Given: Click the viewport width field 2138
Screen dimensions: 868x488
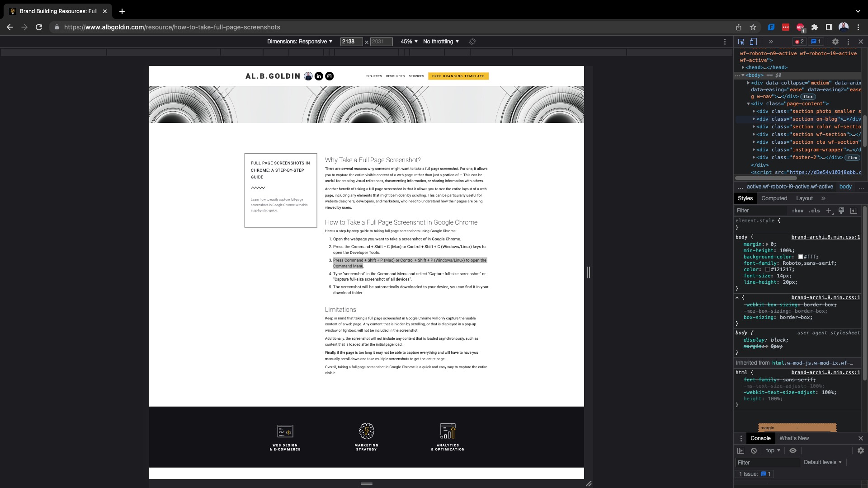Looking at the screenshot, I should click(351, 42).
